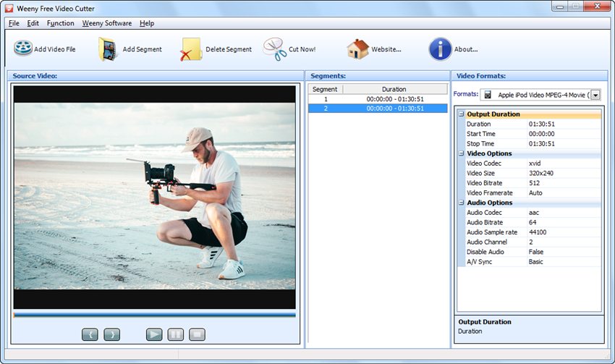Click the video seek bar

pyautogui.click(x=154, y=315)
